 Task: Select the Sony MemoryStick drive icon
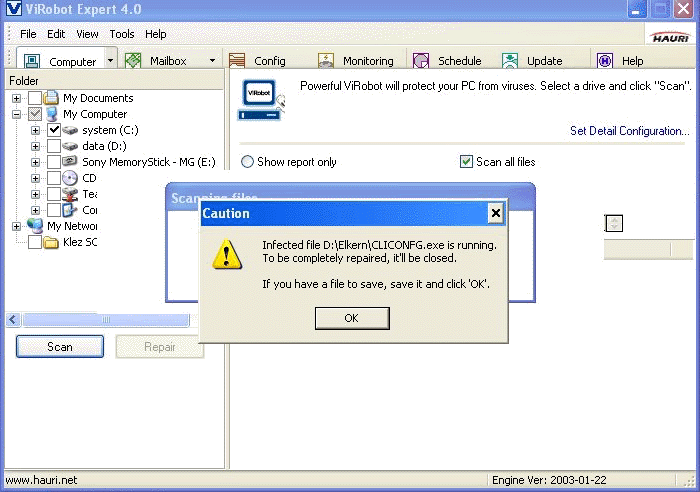(x=71, y=162)
